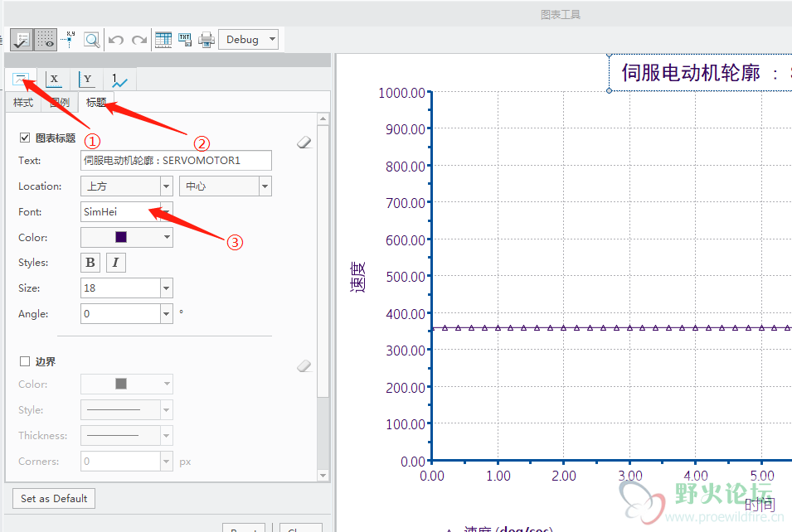Open the border Style line dropdown
This screenshot has height=532, width=792.
(x=127, y=410)
